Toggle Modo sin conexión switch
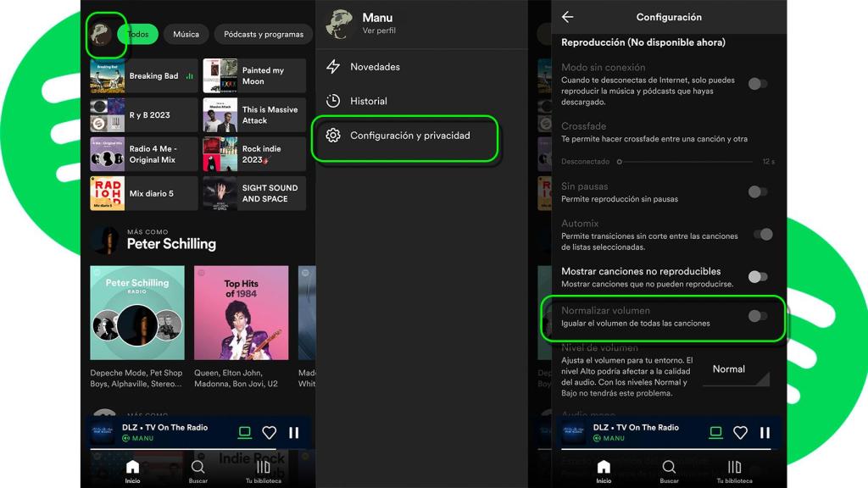The height and width of the screenshot is (488, 868). coord(758,84)
